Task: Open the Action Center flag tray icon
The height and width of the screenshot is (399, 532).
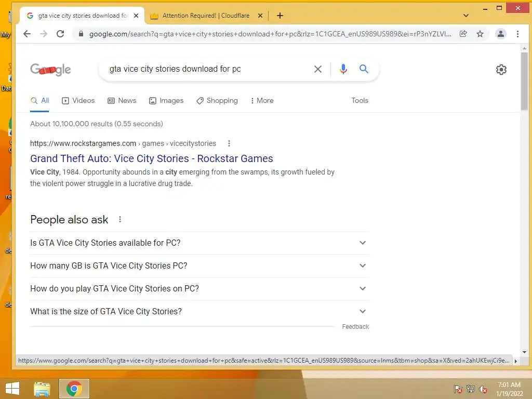Action: click(x=458, y=389)
